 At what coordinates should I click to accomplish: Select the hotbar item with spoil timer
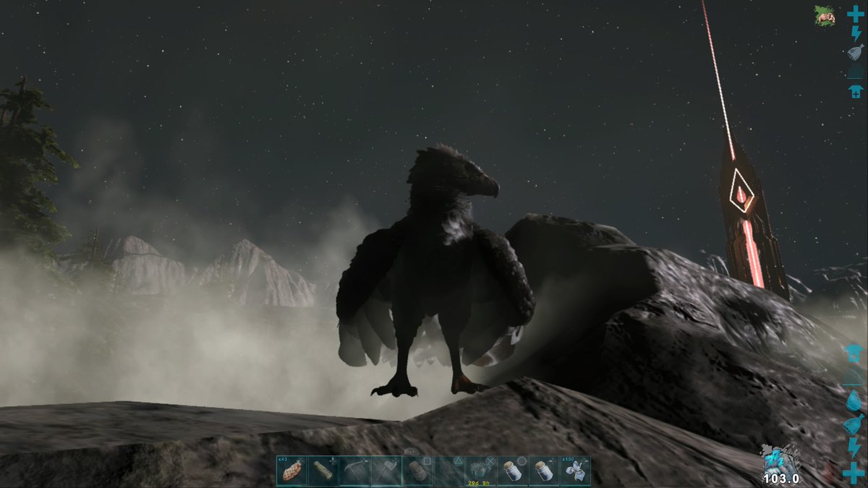pyautogui.click(x=481, y=471)
